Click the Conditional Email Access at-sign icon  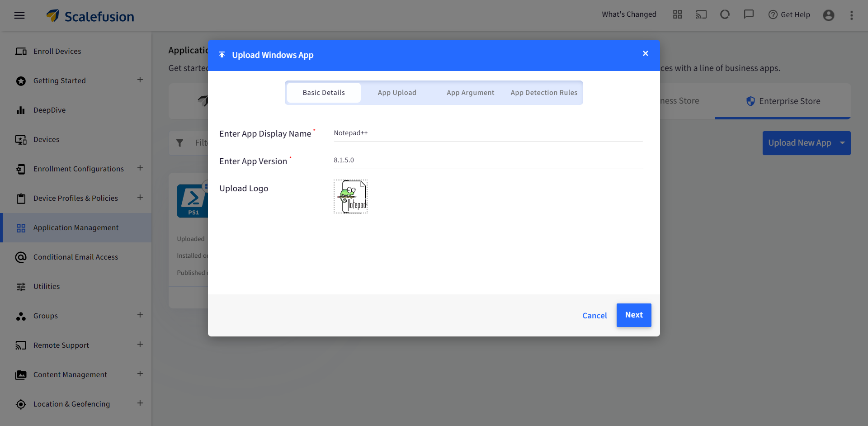21,257
